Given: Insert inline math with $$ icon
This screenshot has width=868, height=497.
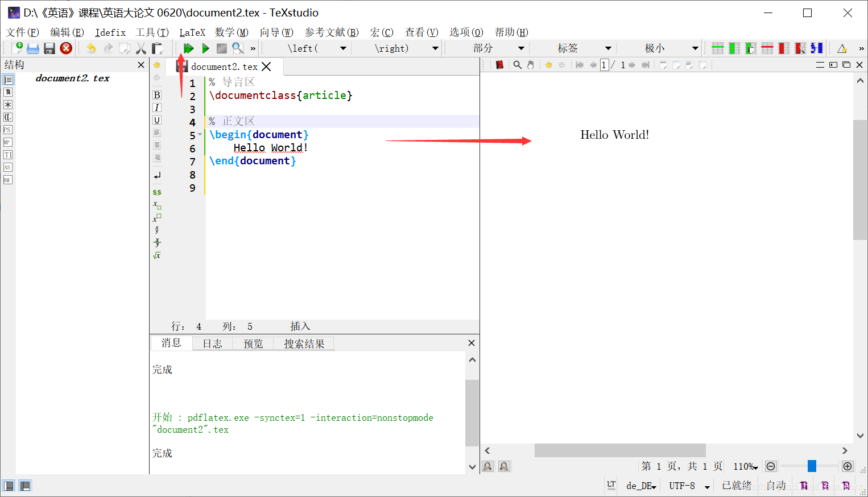Looking at the screenshot, I should [157, 192].
